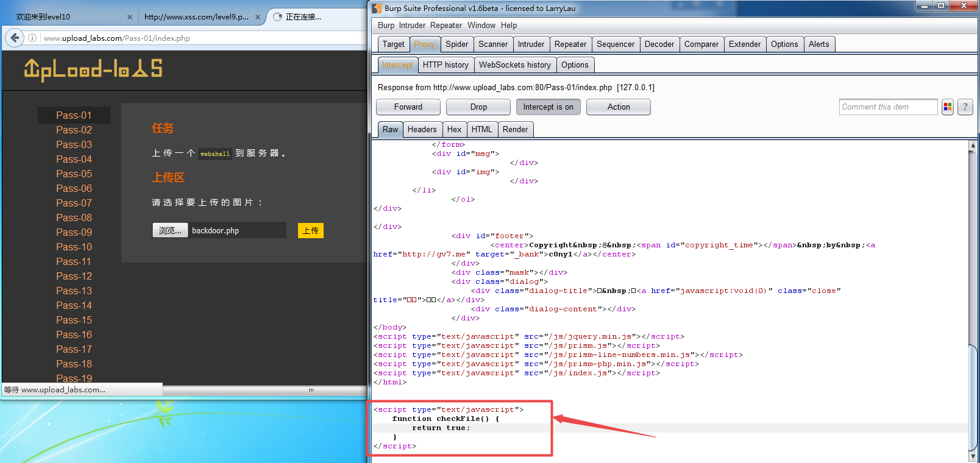Image resolution: width=980 pixels, height=463 pixels.
Task: Switch to the Decoder tab
Action: click(x=659, y=44)
